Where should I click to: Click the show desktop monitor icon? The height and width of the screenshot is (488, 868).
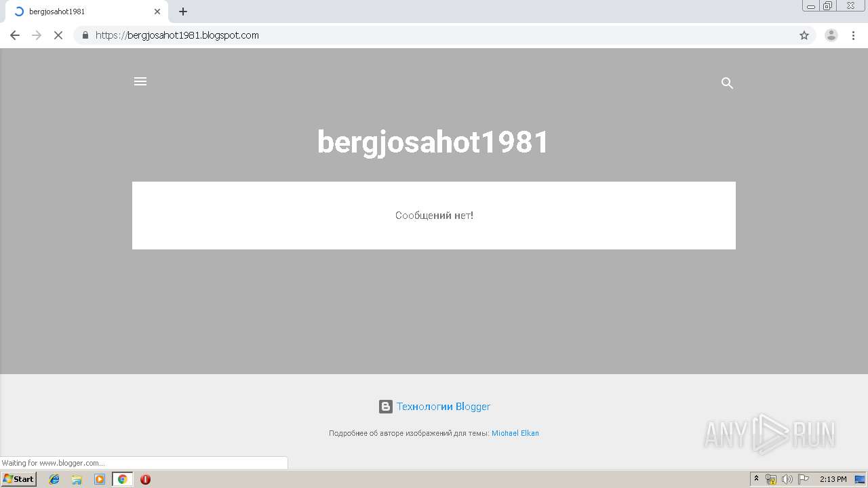860,479
